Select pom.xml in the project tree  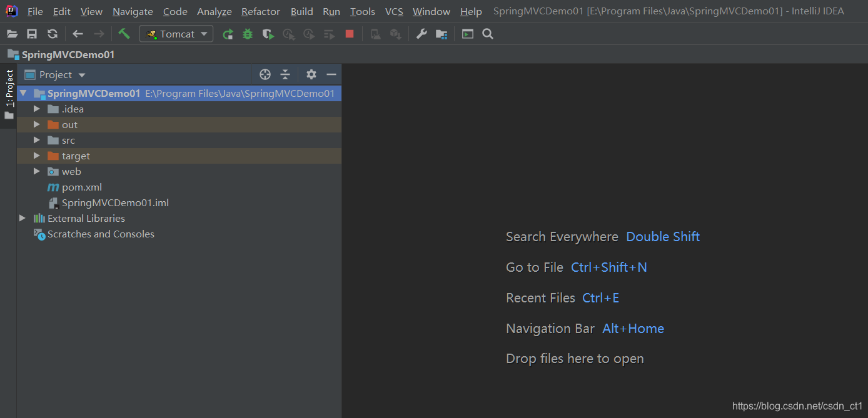179,187
